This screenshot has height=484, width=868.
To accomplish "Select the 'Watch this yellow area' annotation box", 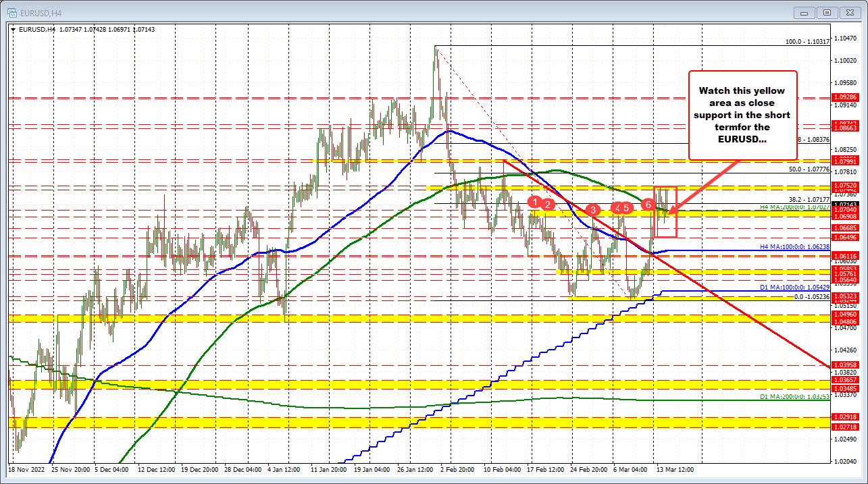I will click(x=742, y=114).
